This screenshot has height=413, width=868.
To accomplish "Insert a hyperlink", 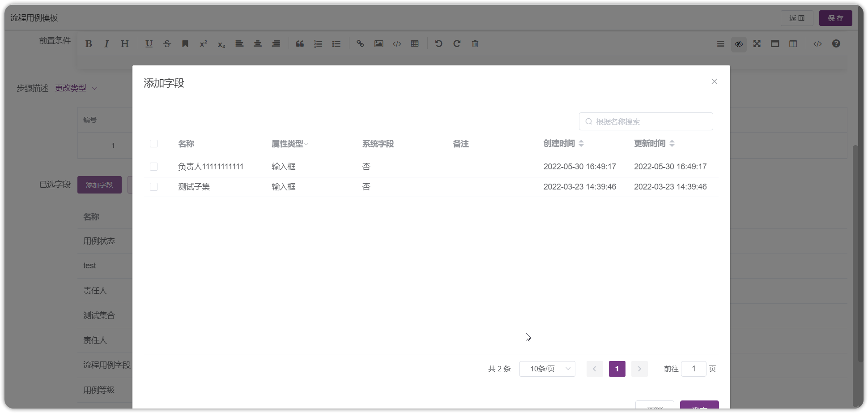I will point(360,44).
